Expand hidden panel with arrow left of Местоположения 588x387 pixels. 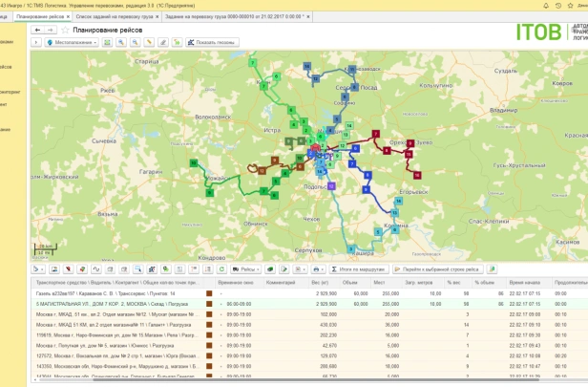36,42
